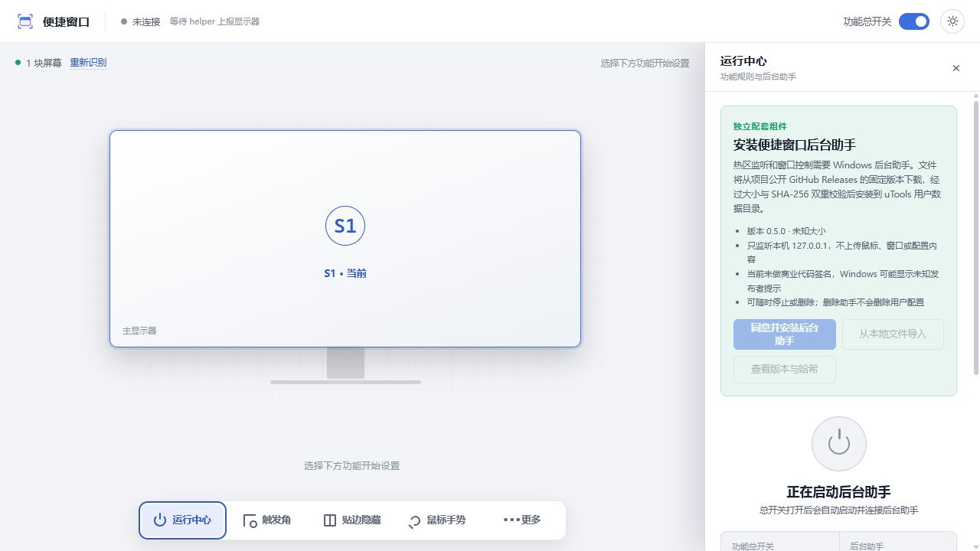Click the 鼠标手势 gesture icon
The image size is (980, 551).
[x=414, y=521]
